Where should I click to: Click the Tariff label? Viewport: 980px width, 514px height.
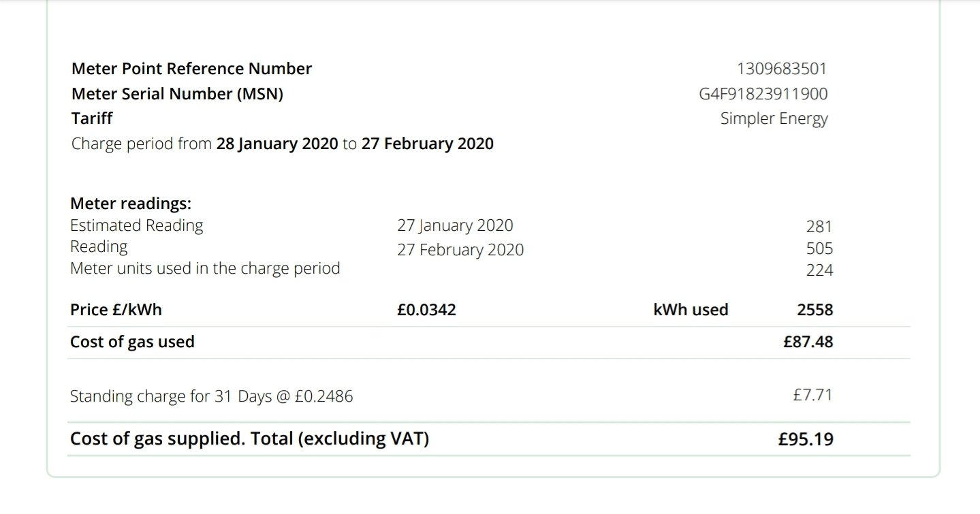(x=92, y=118)
